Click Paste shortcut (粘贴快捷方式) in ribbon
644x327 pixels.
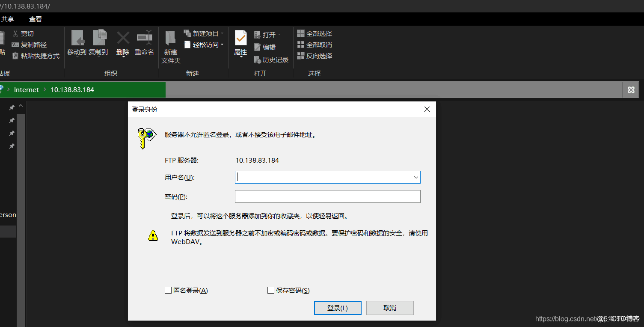click(36, 56)
